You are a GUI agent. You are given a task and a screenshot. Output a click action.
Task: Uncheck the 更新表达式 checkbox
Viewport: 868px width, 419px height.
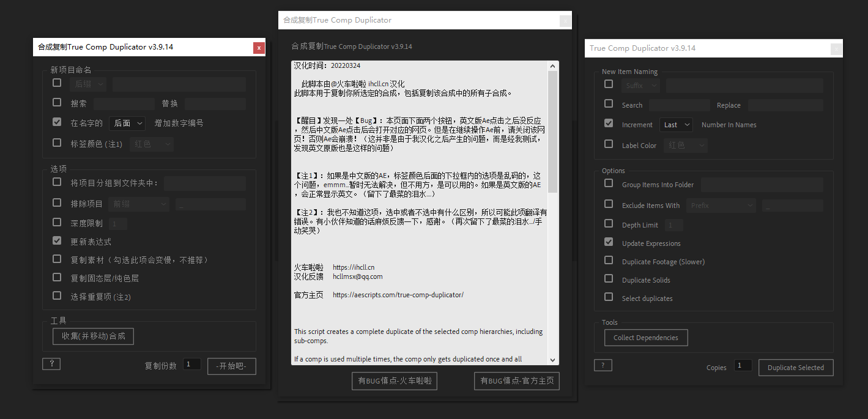pyautogui.click(x=57, y=240)
